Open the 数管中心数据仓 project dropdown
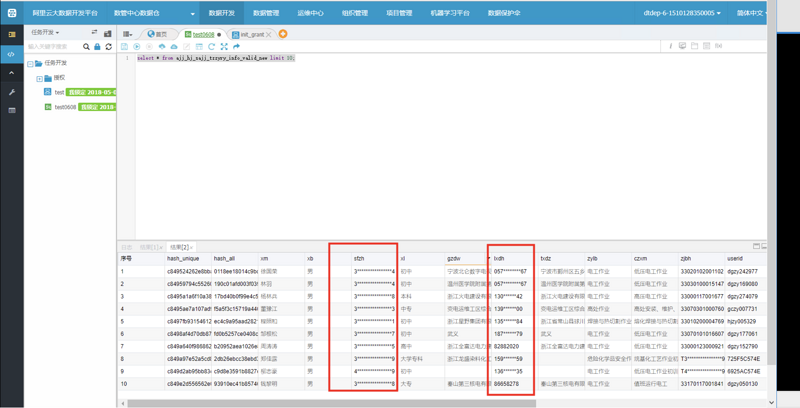This screenshot has width=800, height=408. click(x=192, y=14)
